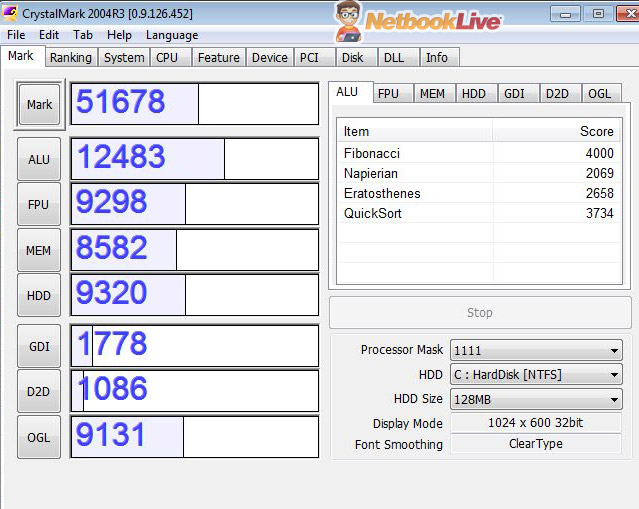This screenshot has height=509, width=639.
Task: Run the MEM benchmark button
Action: 39,250
